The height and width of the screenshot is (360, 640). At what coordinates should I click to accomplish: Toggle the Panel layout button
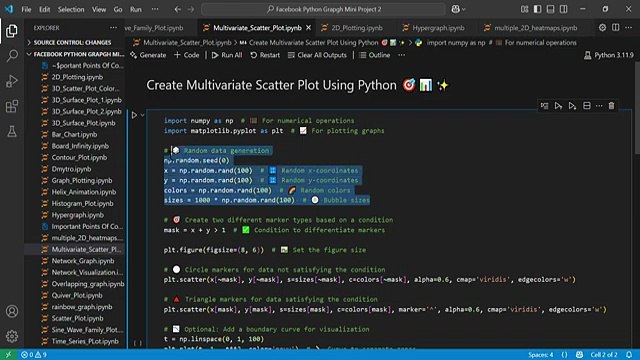pyautogui.click(x=551, y=9)
